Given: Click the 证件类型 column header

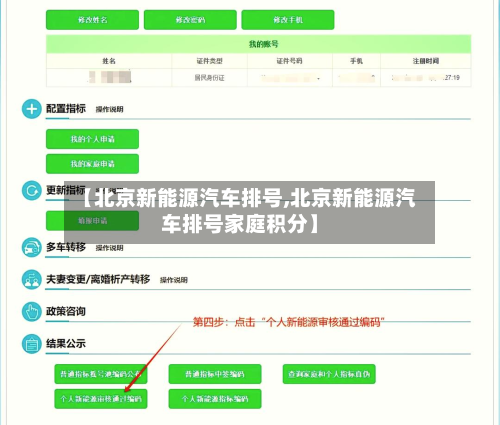Looking at the screenshot, I should click(209, 61).
